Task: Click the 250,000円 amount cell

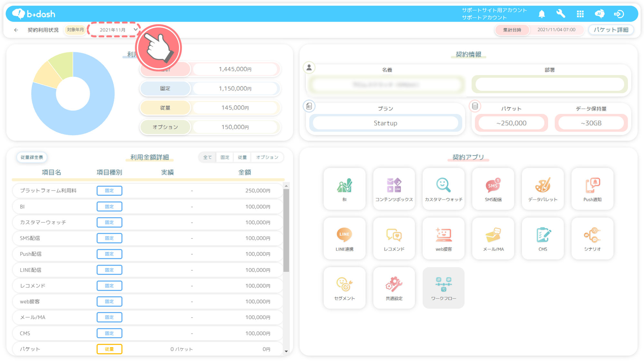Action: pyautogui.click(x=258, y=190)
